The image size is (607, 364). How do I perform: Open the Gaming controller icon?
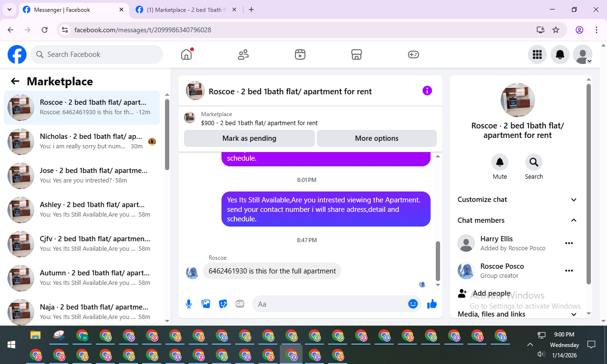pyautogui.click(x=414, y=55)
